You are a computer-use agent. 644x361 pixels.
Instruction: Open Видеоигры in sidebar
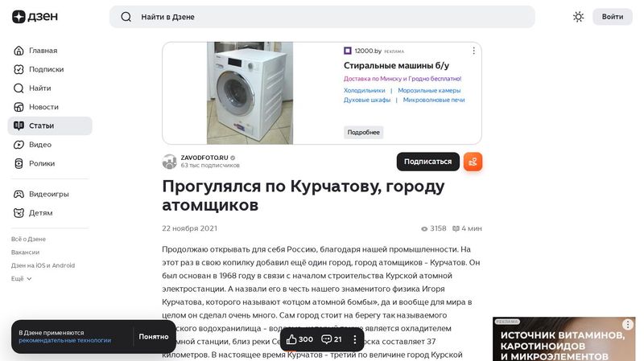[48, 194]
